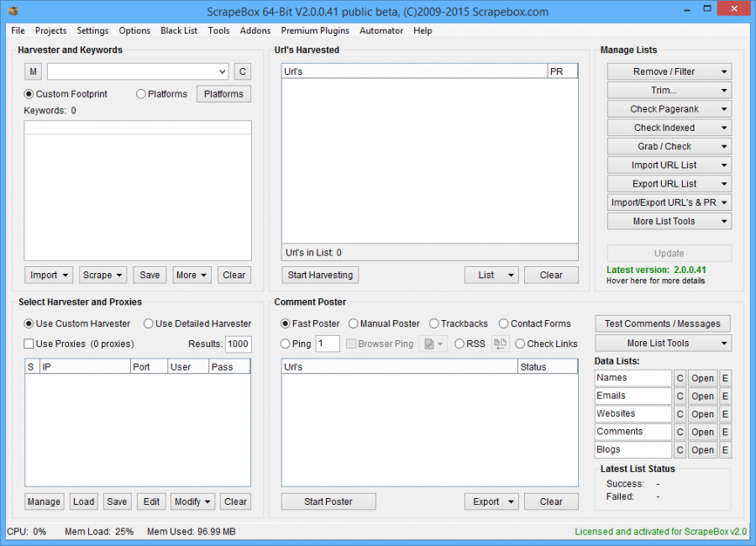756x546 pixels.
Task: Click the C button for Names list
Action: [680, 378]
